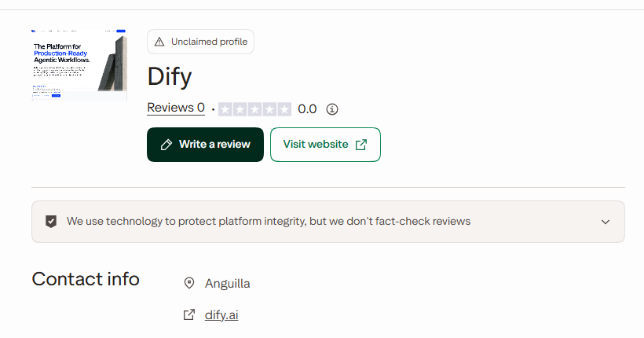Click the pencil icon in Write a review
This screenshot has height=338, width=644.
pos(166,145)
